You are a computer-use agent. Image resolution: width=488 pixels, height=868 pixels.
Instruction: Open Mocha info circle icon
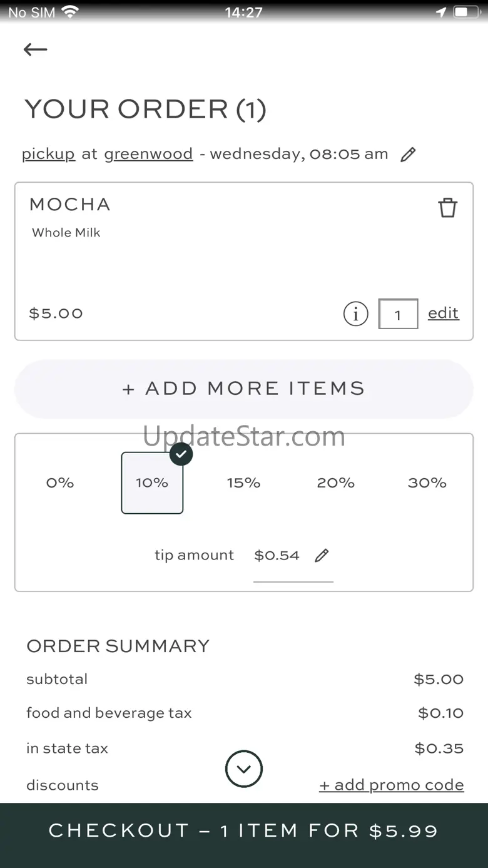(355, 314)
